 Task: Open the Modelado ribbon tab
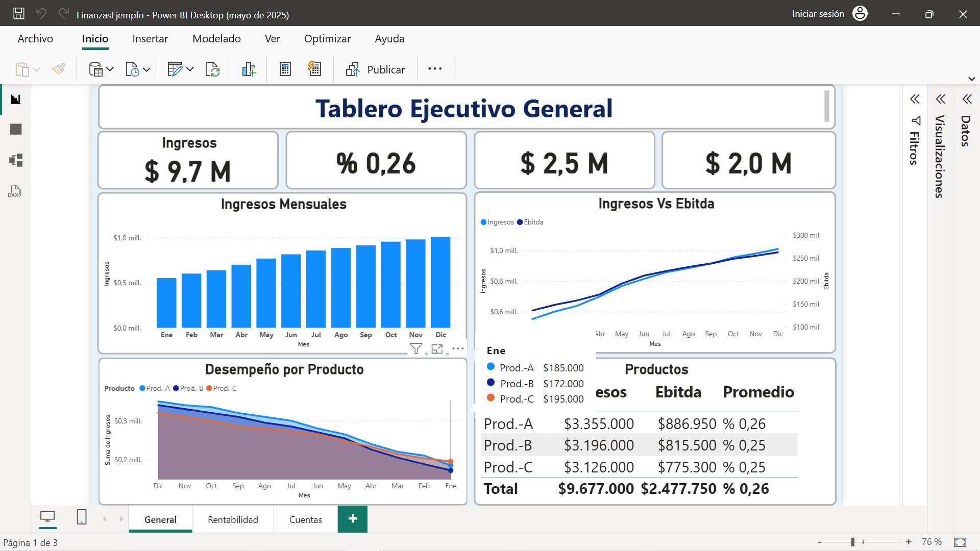pyautogui.click(x=216, y=39)
